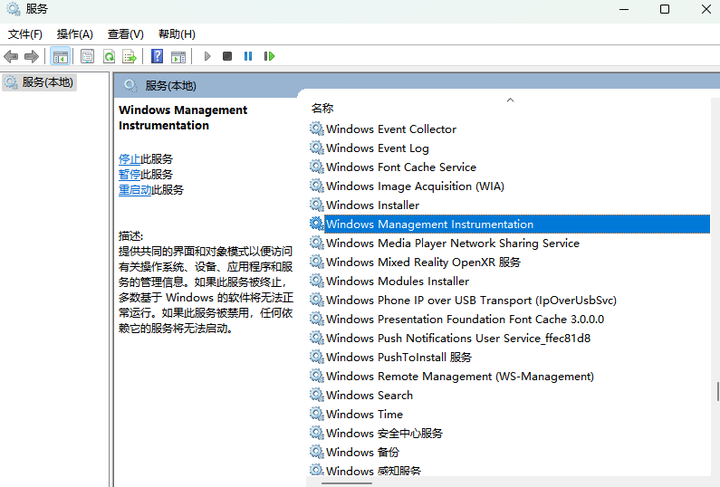The image size is (720, 487).
Task: Select Windows 安全中心服务
Action: pyautogui.click(x=384, y=433)
